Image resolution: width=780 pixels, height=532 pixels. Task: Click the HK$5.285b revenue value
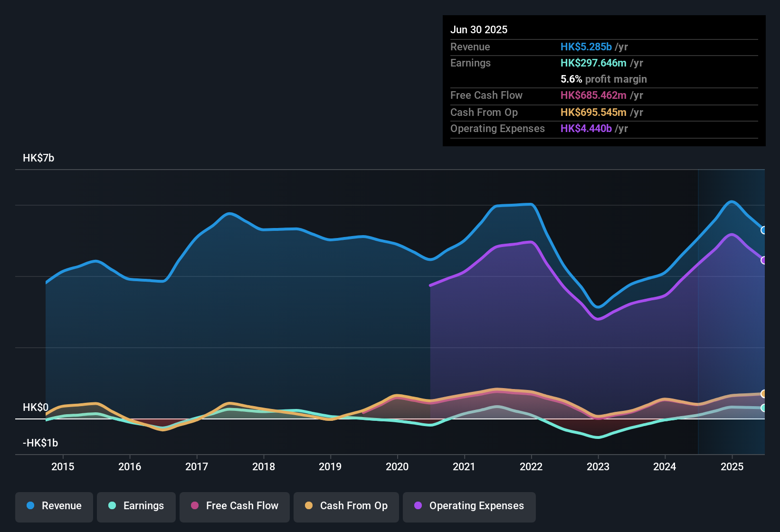point(586,47)
